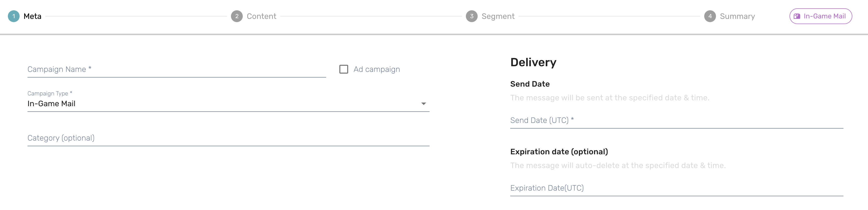Screen dimensions: 868x210
Task: Click the Campaign Type dropdown arrow
Action: tap(423, 104)
